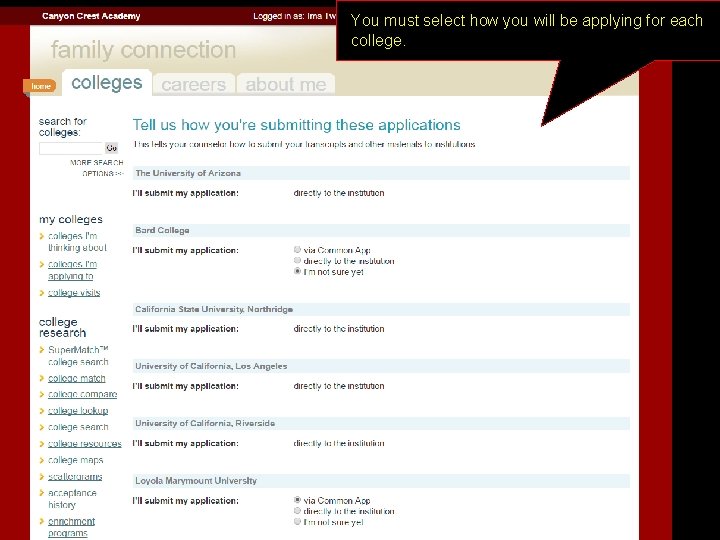The image size is (720, 540).
Task: Click the Tell us how you're submitting heading
Action: click(x=296, y=125)
